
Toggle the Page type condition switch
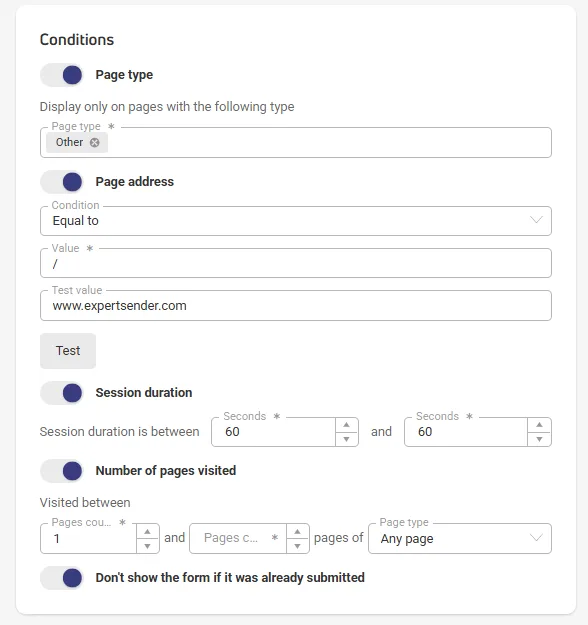coord(62,75)
